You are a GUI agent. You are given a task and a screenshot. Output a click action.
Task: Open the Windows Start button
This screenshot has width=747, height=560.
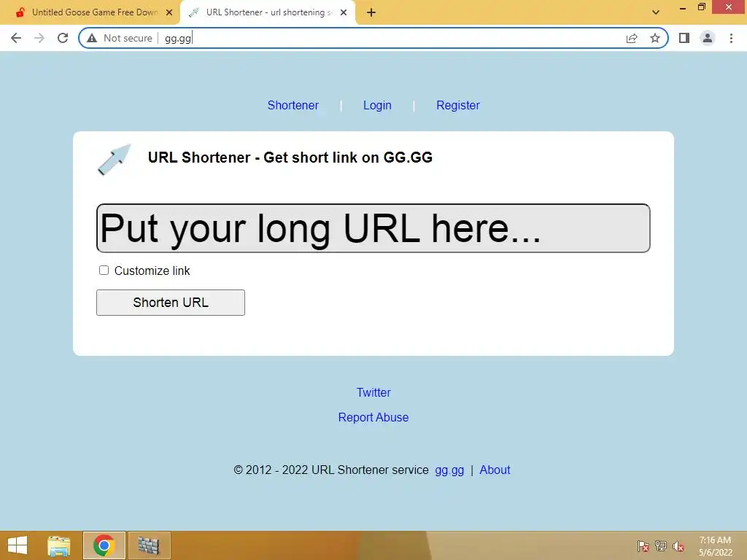click(x=18, y=545)
